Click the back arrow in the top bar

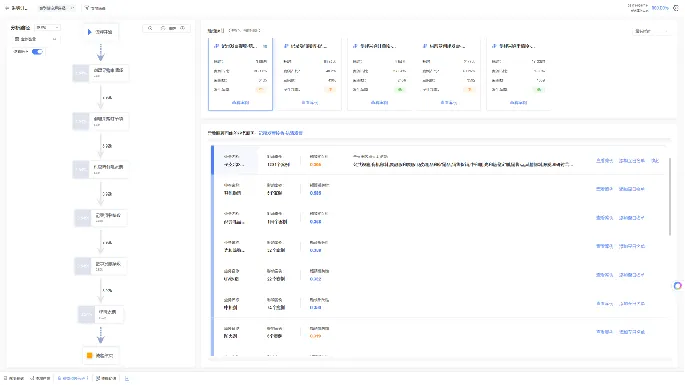[7, 8]
